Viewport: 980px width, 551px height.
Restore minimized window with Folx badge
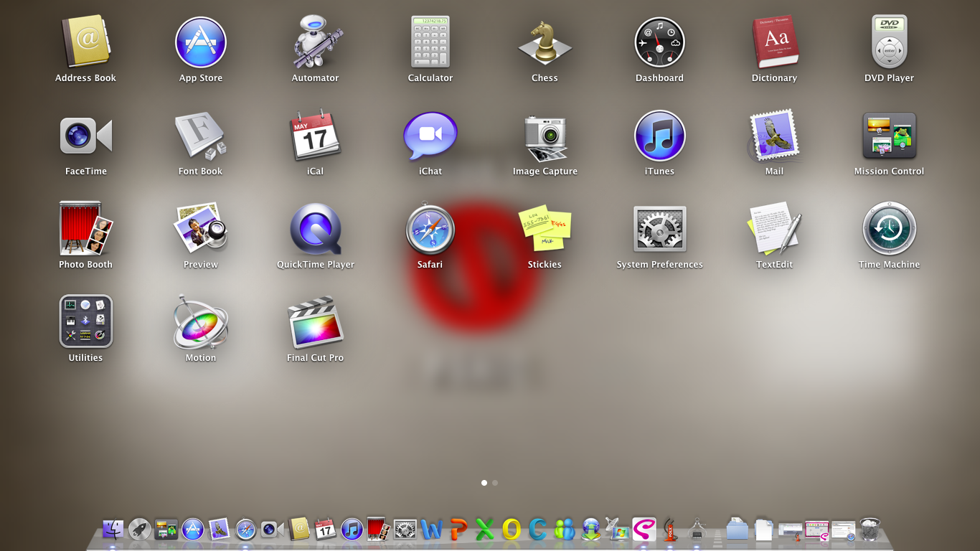point(790,531)
